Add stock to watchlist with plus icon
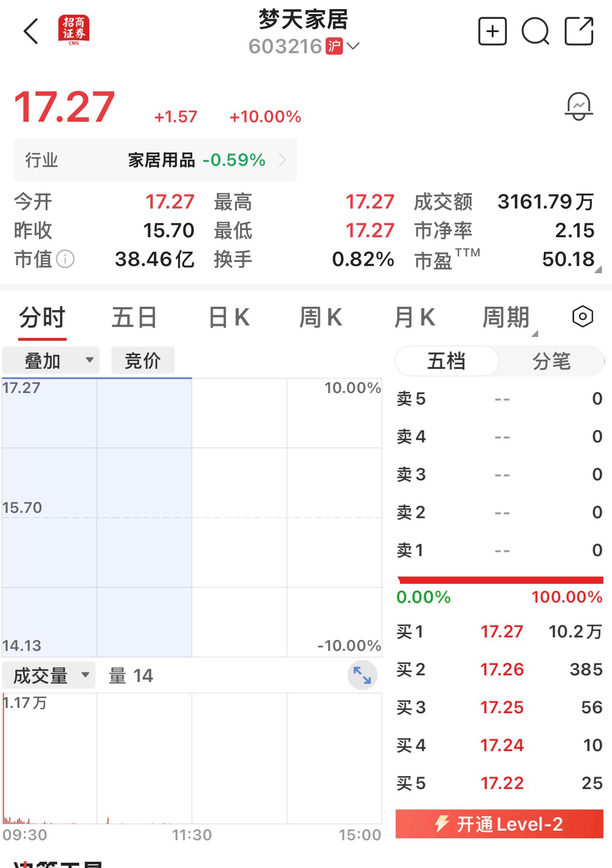Image resolution: width=612 pixels, height=868 pixels. [493, 32]
